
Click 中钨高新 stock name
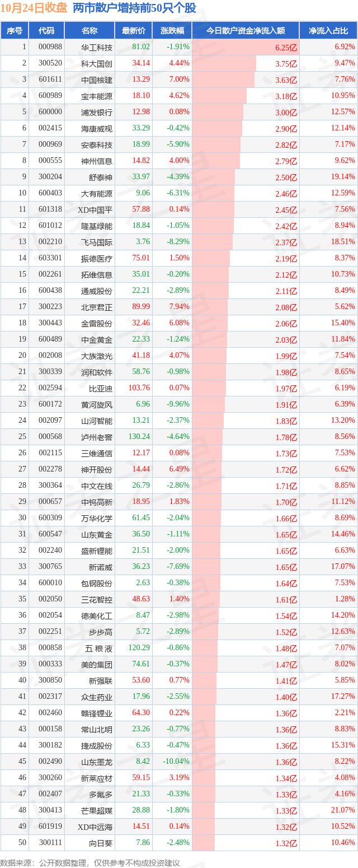coord(97,502)
